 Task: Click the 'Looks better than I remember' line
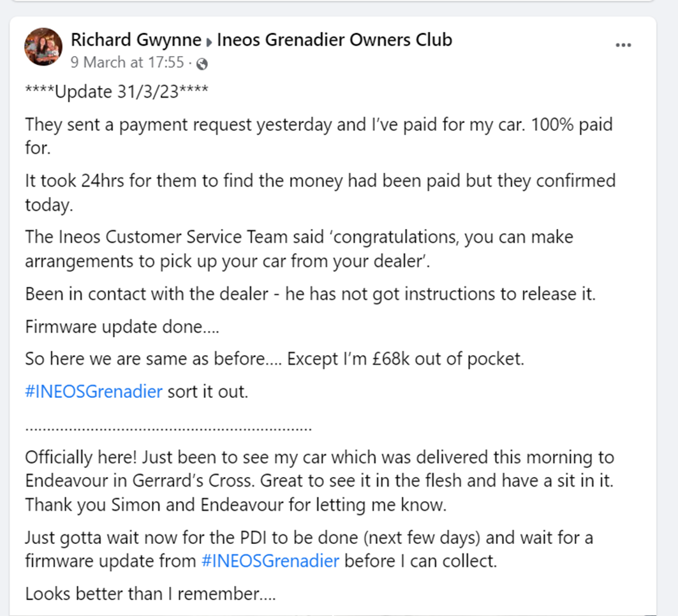[x=151, y=594]
